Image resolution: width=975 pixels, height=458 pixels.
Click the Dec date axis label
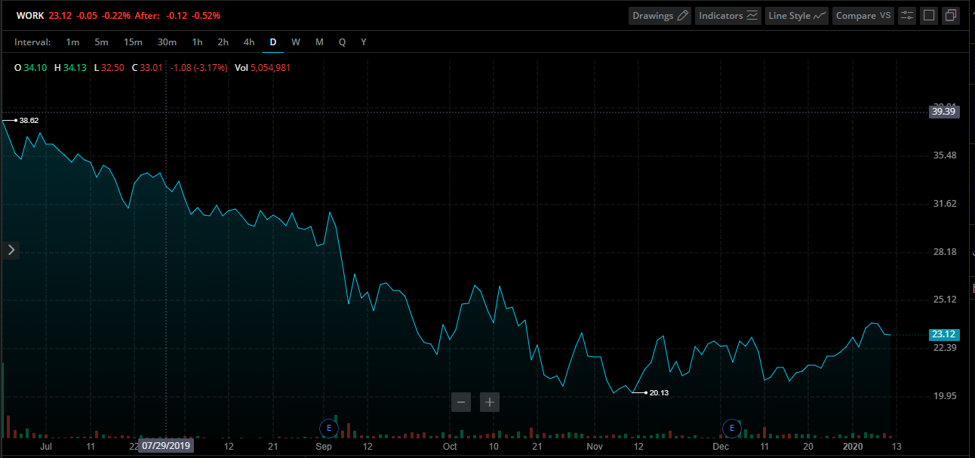(x=721, y=446)
